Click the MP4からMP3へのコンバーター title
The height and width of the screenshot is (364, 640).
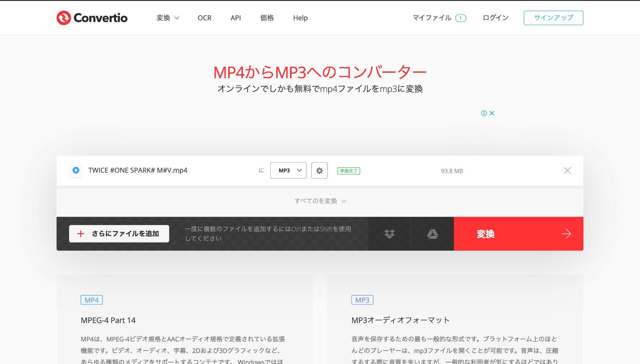pos(320,72)
